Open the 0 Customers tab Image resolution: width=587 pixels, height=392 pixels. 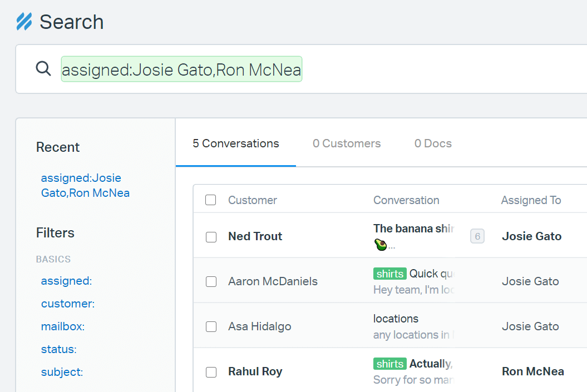click(347, 143)
